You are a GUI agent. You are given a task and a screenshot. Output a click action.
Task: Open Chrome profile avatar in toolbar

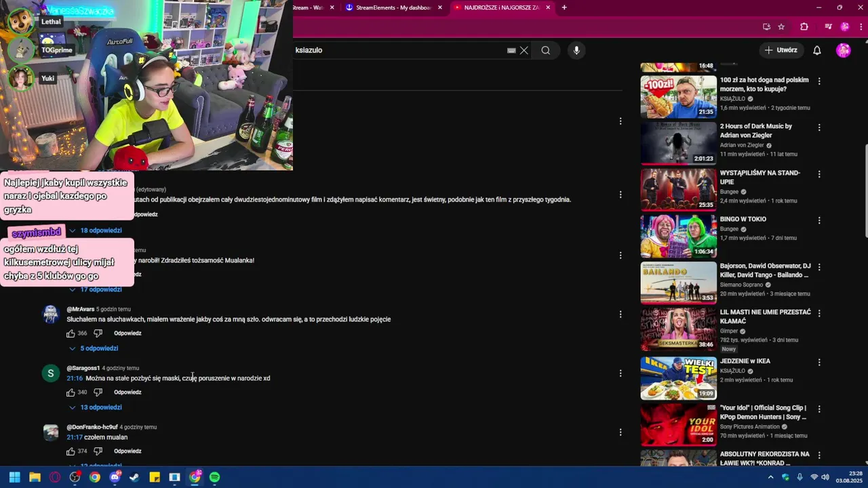(x=845, y=26)
